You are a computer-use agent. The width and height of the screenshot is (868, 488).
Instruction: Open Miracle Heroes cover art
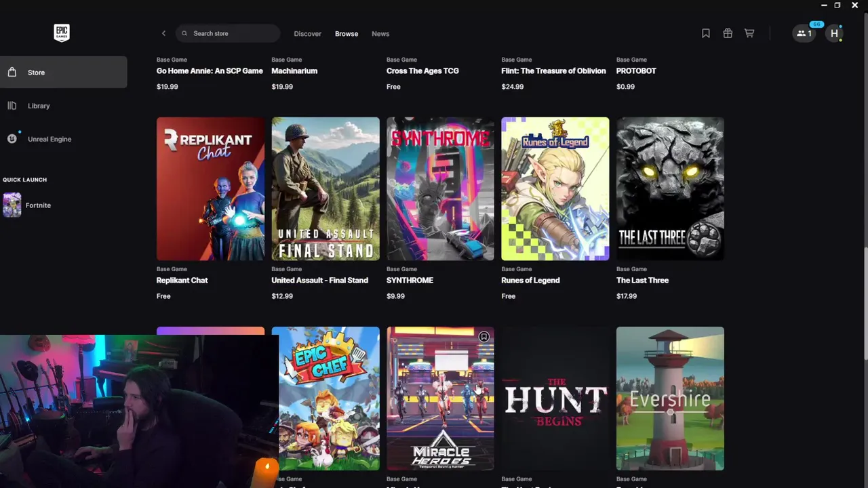[x=440, y=399]
